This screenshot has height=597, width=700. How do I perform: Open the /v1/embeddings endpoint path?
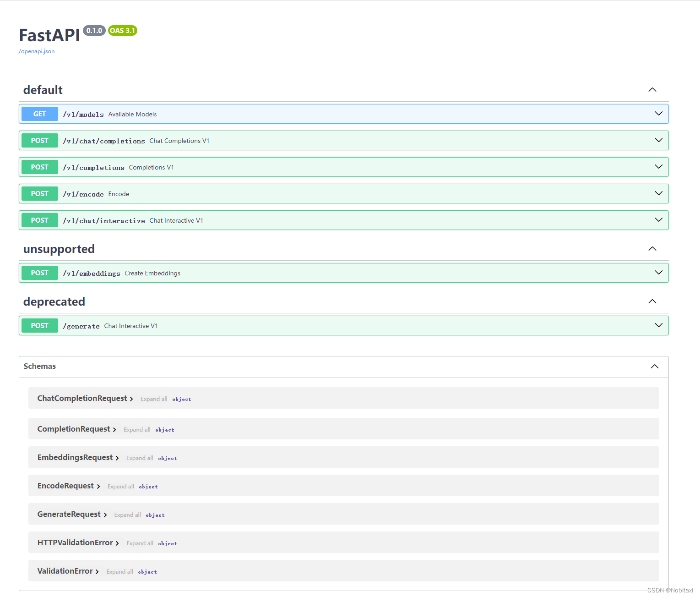tap(92, 274)
